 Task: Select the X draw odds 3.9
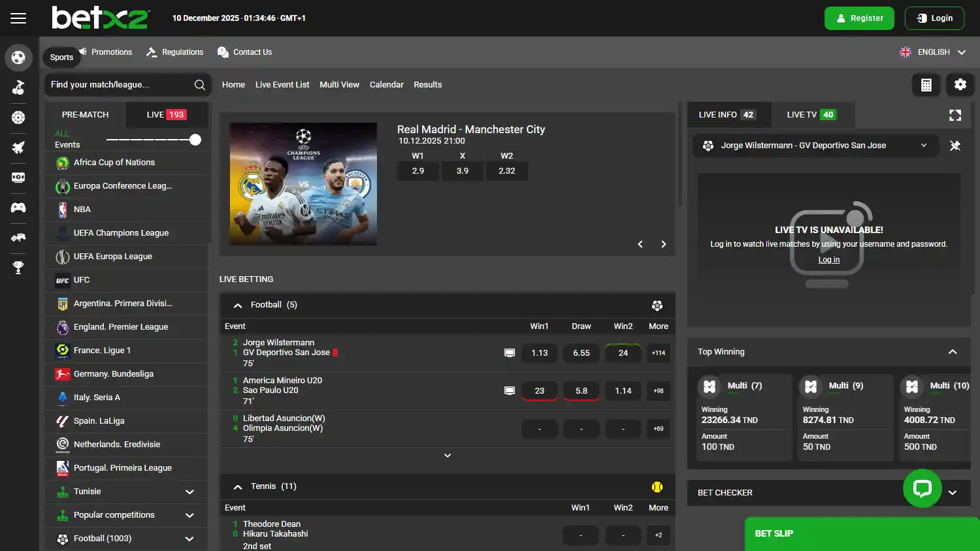(463, 171)
